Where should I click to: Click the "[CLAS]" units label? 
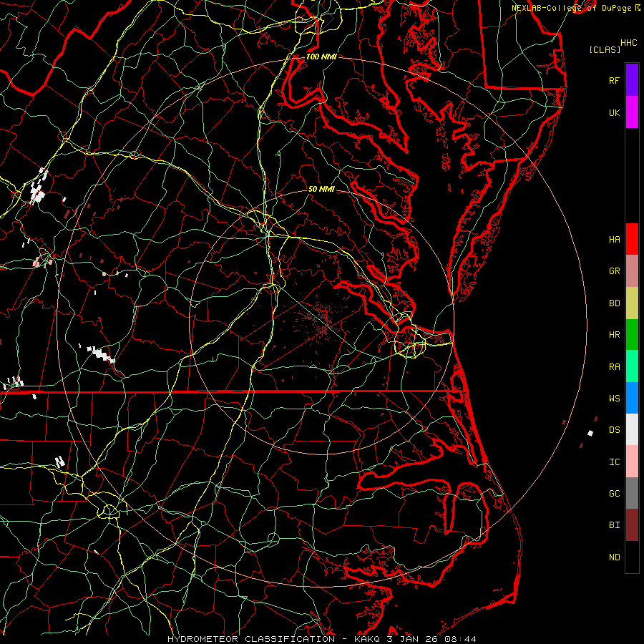(x=605, y=50)
